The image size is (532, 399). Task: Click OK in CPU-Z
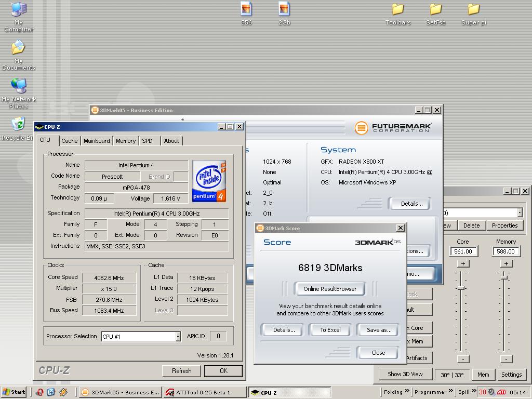coord(223,371)
